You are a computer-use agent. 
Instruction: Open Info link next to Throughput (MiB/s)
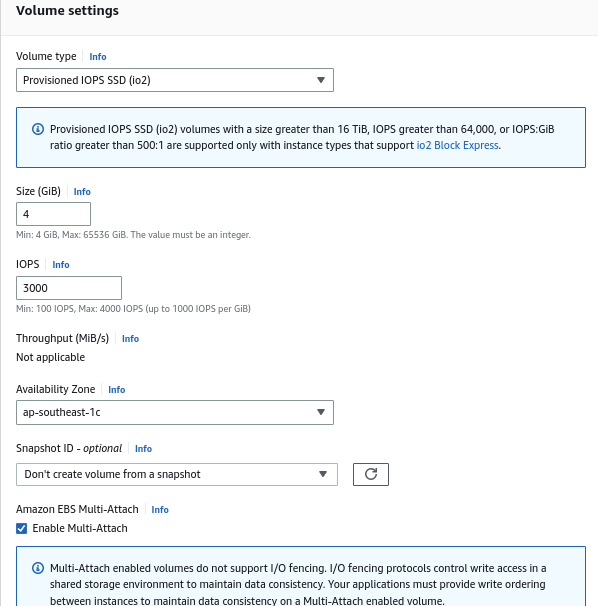[130, 339]
